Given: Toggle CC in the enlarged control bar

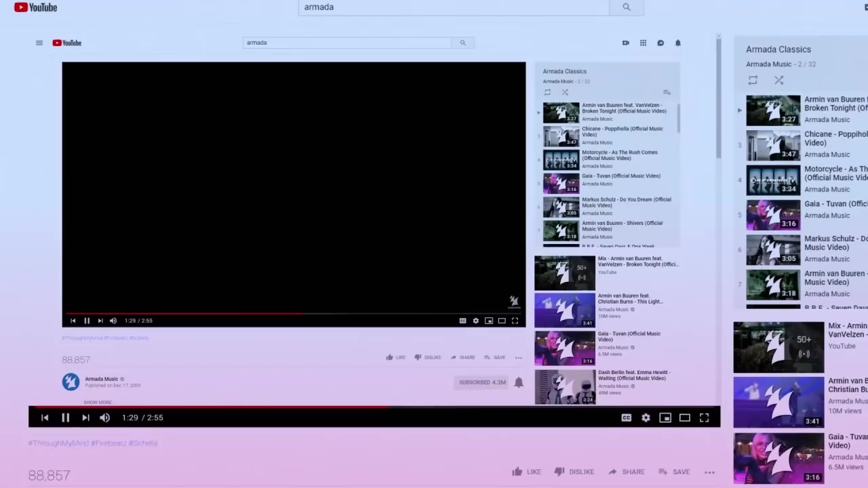Looking at the screenshot, I should [x=626, y=418].
